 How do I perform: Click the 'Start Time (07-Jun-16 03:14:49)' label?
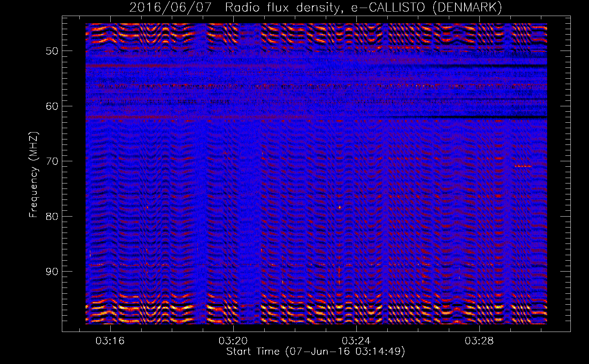316,352
